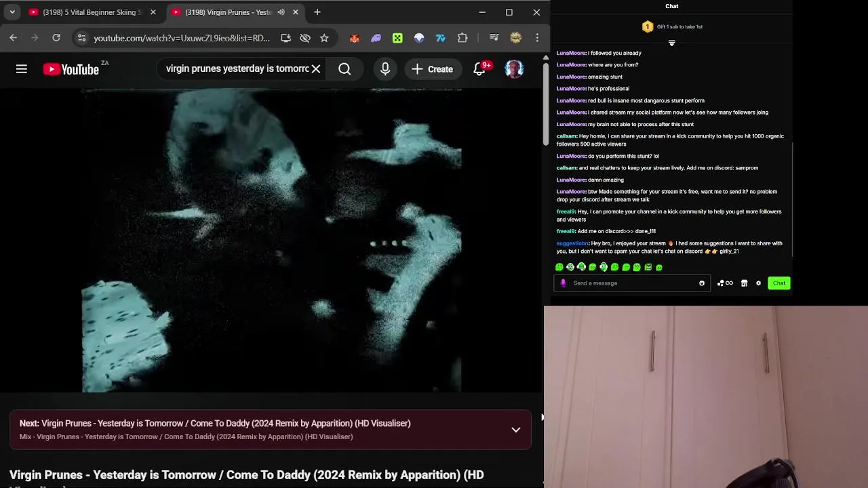Open the Chat panel header
Viewport: 868px width, 488px height.
(672, 6)
